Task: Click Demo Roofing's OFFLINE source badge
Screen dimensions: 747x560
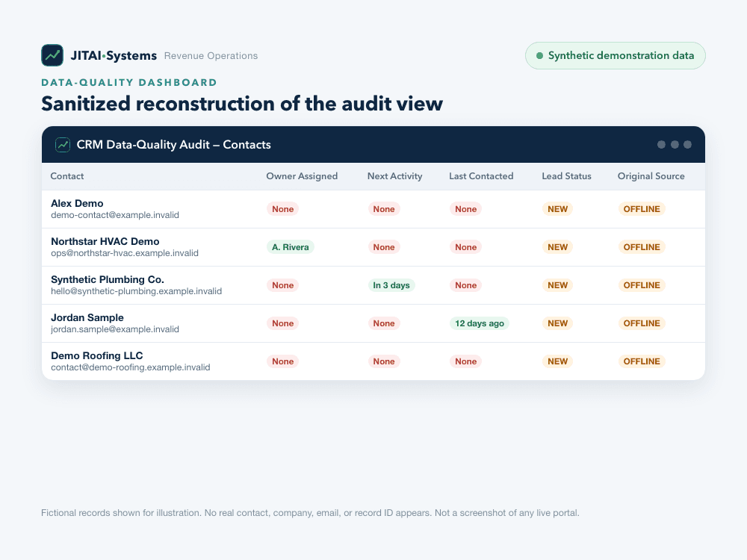Action: coord(642,361)
